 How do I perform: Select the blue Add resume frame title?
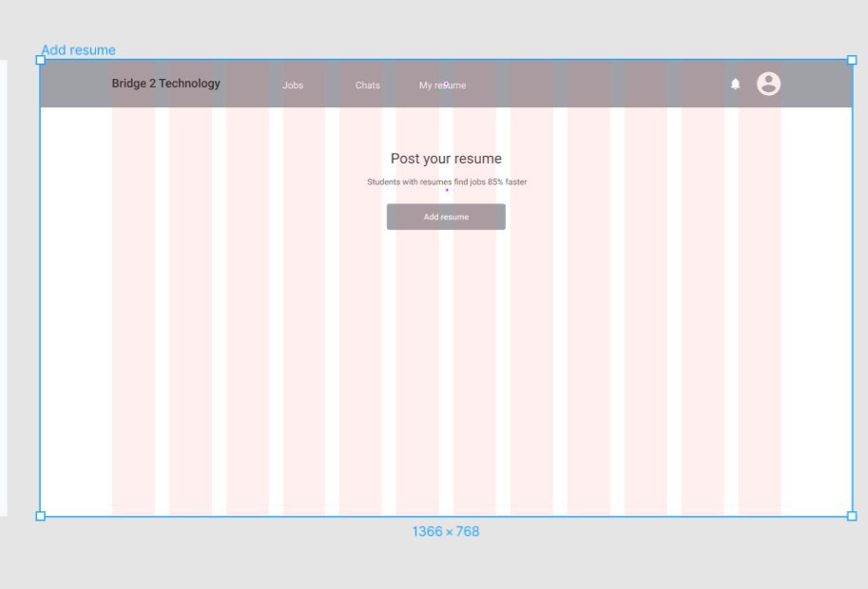tap(78, 49)
